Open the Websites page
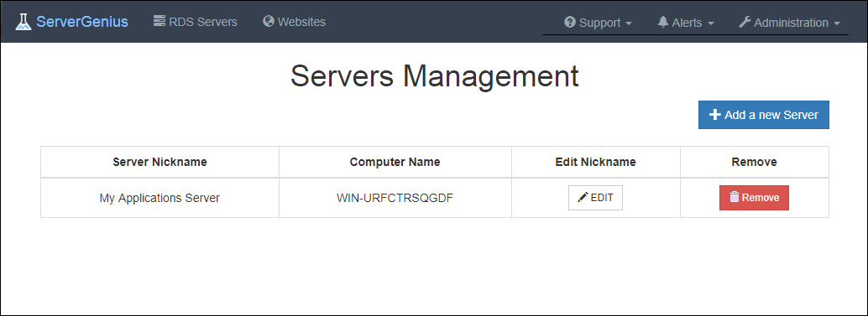Viewport: 868px width, 316px height. click(294, 22)
